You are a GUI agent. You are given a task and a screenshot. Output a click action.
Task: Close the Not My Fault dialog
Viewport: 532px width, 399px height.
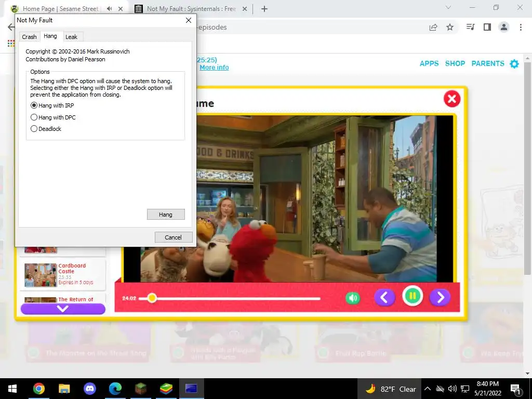point(189,20)
